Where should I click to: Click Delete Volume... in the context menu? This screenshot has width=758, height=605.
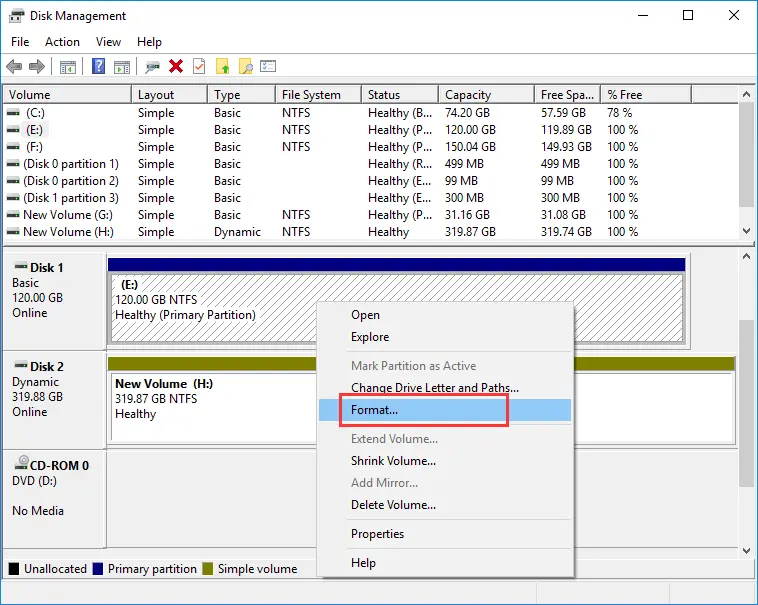pyautogui.click(x=393, y=505)
